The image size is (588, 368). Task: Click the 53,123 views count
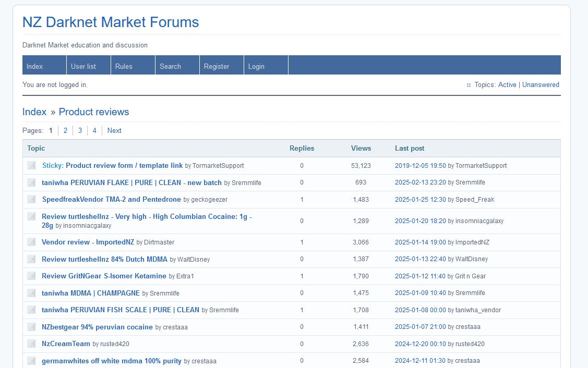pos(361,166)
